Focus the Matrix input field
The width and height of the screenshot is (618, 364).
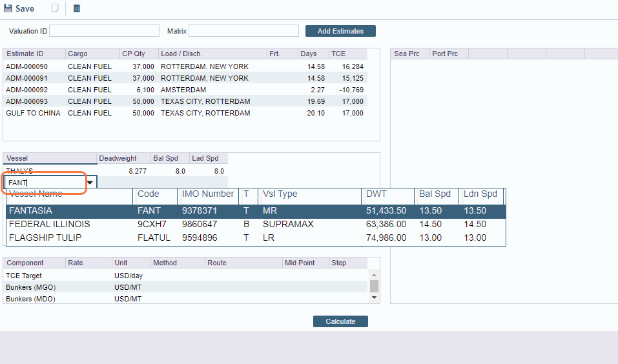coord(243,31)
